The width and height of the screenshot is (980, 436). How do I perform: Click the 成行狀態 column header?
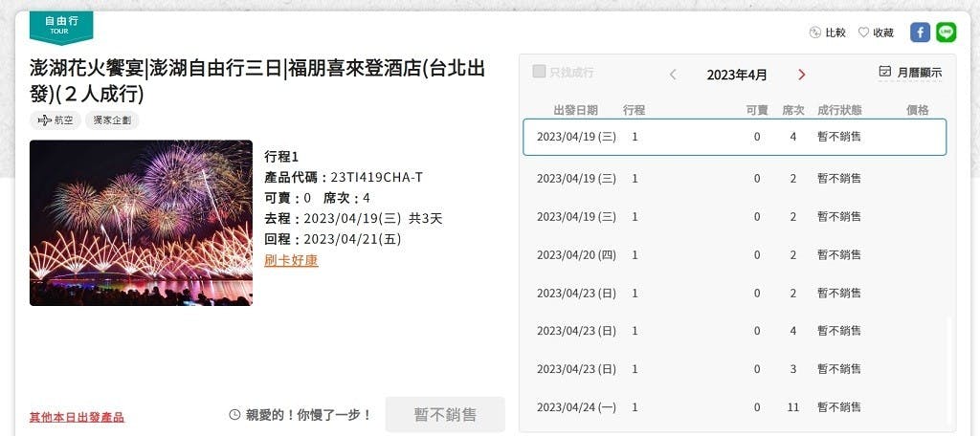(x=839, y=111)
